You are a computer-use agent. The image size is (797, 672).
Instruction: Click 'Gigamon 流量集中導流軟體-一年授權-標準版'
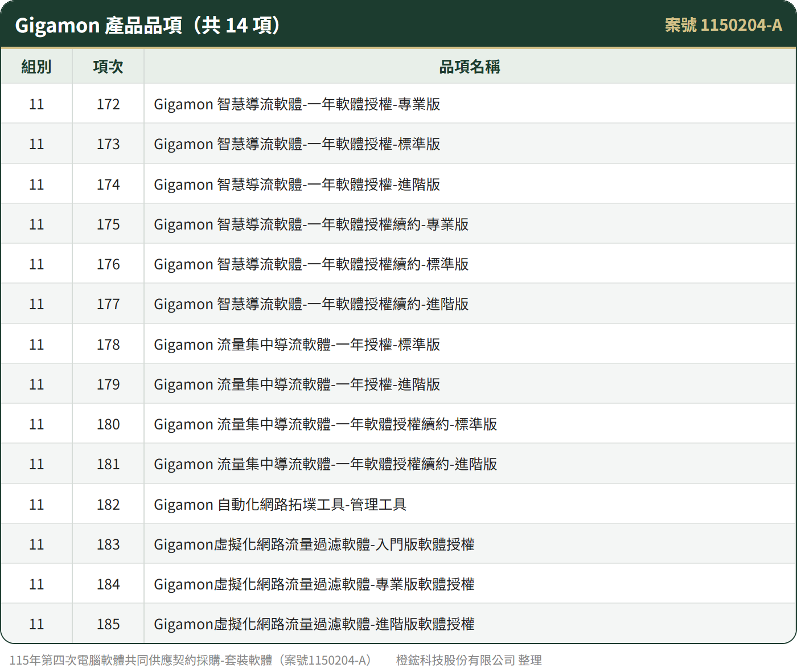click(x=297, y=345)
